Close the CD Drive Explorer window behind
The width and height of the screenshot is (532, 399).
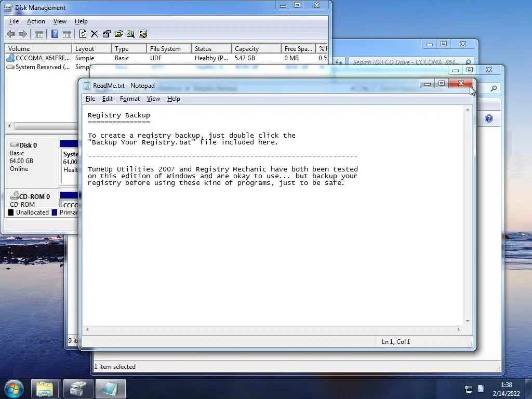(x=463, y=44)
